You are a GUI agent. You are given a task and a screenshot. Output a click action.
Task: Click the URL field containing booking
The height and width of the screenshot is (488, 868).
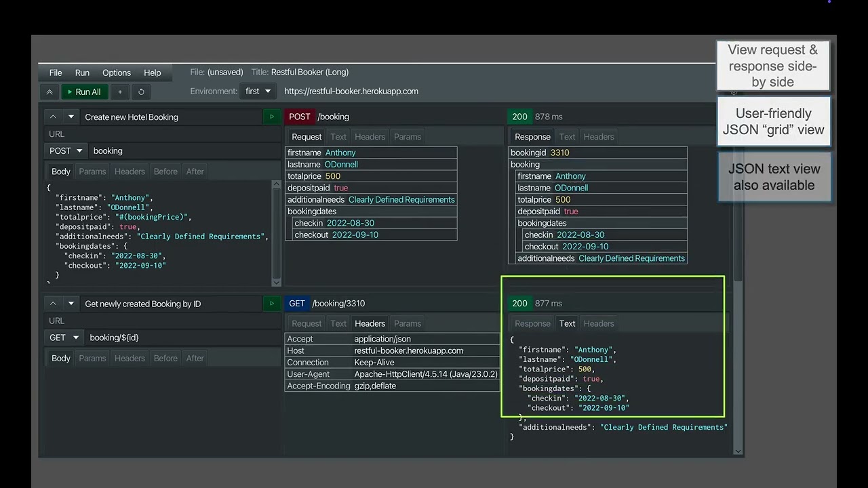184,151
